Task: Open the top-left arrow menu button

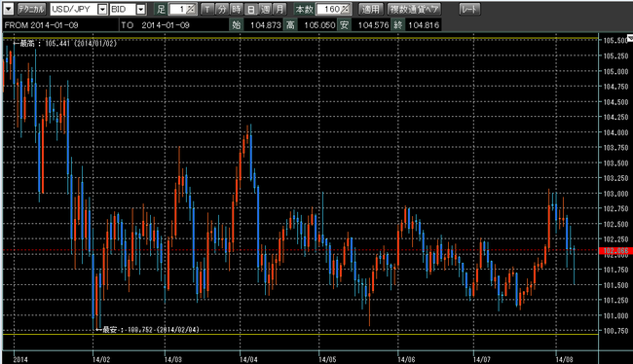Action: tap(9, 9)
